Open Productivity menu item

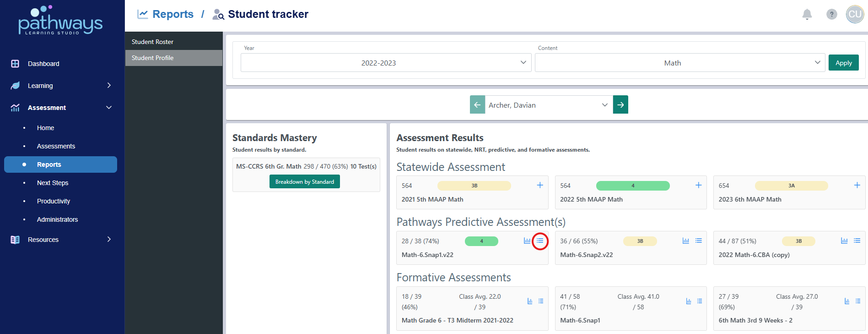coord(54,201)
